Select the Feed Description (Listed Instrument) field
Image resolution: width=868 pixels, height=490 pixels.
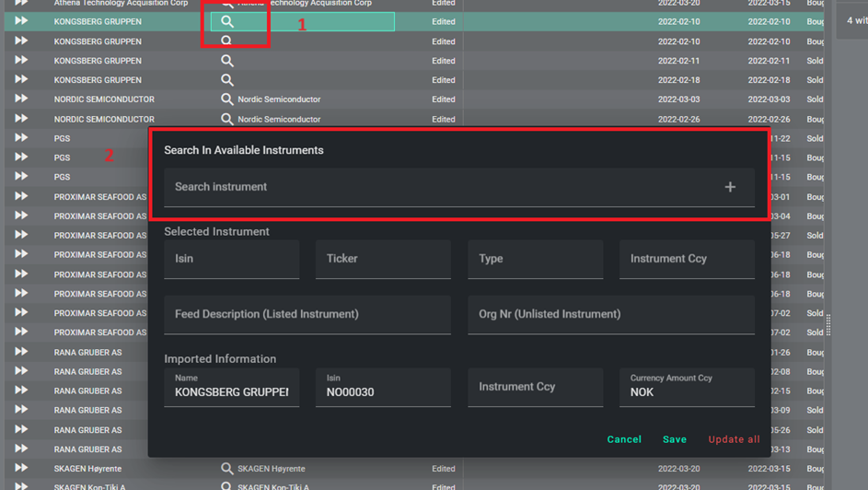(307, 315)
